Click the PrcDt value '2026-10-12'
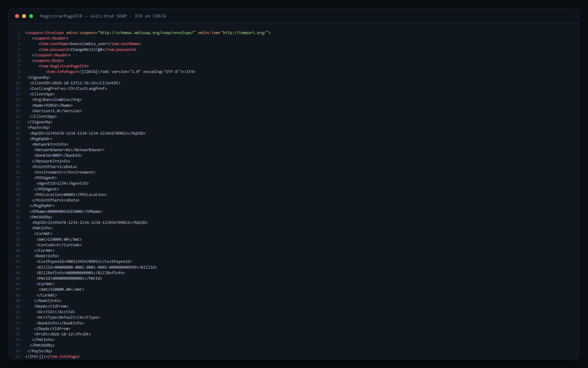The width and height of the screenshot is (588, 368). point(62,334)
